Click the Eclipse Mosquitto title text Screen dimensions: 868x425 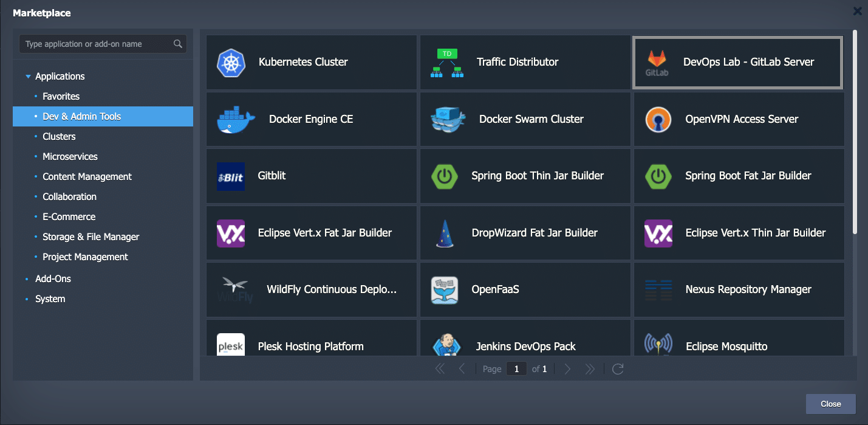pyautogui.click(x=726, y=347)
